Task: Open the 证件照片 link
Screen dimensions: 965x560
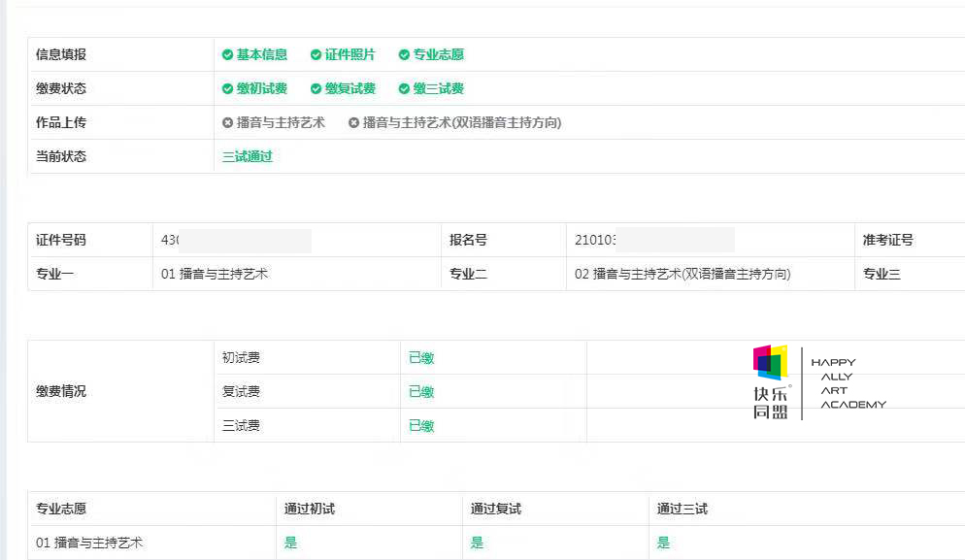Action: click(350, 54)
